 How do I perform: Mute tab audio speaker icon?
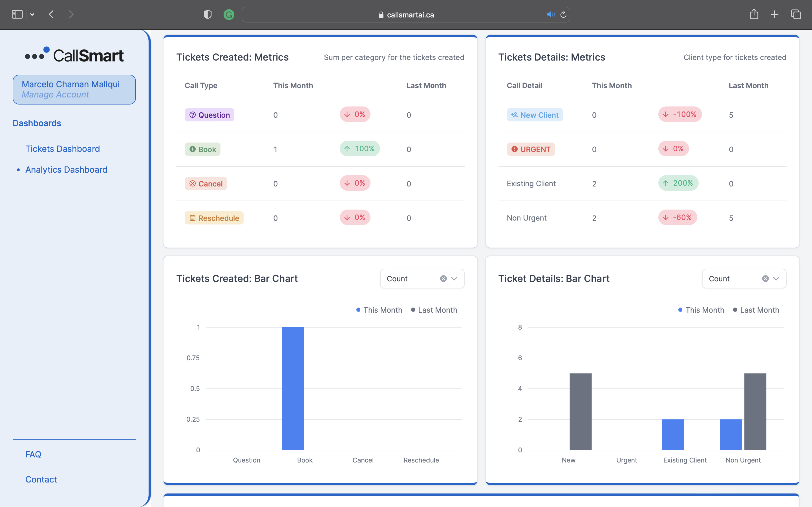(x=550, y=14)
